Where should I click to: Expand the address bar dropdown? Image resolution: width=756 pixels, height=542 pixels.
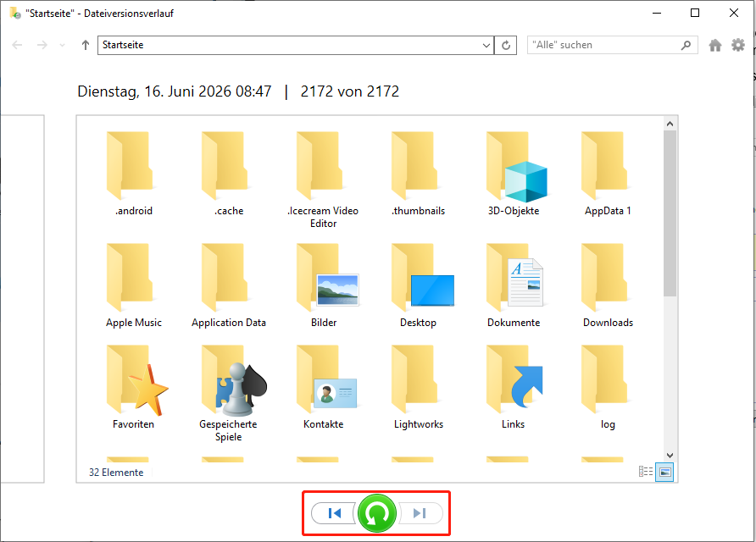[486, 45]
